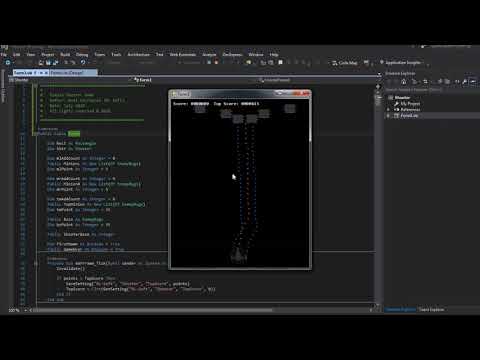Open the Project menu
The height and width of the screenshot is (360, 480).
point(48,54)
